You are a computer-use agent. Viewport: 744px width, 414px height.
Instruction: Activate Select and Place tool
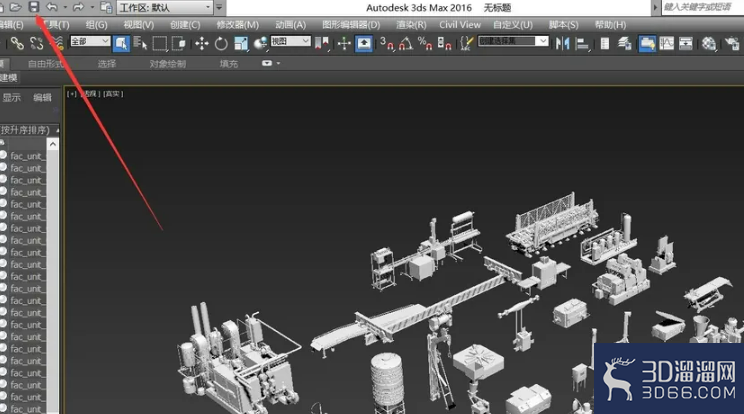[x=260, y=44]
